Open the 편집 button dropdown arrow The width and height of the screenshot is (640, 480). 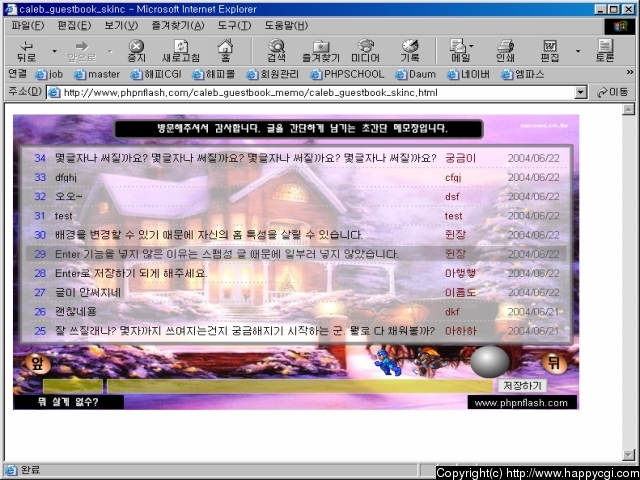click(578, 51)
